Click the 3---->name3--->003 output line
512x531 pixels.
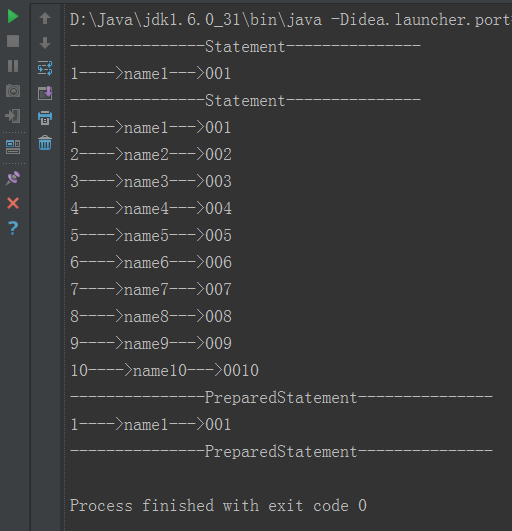[151, 182]
